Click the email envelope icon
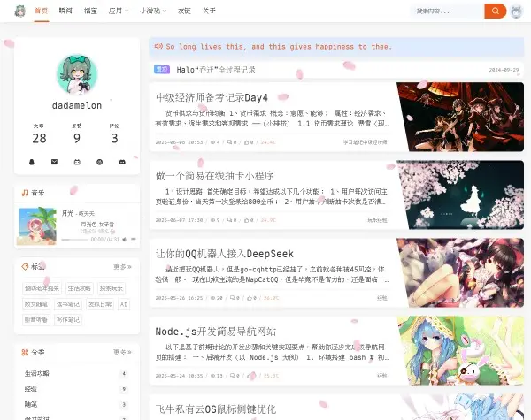 (54, 162)
